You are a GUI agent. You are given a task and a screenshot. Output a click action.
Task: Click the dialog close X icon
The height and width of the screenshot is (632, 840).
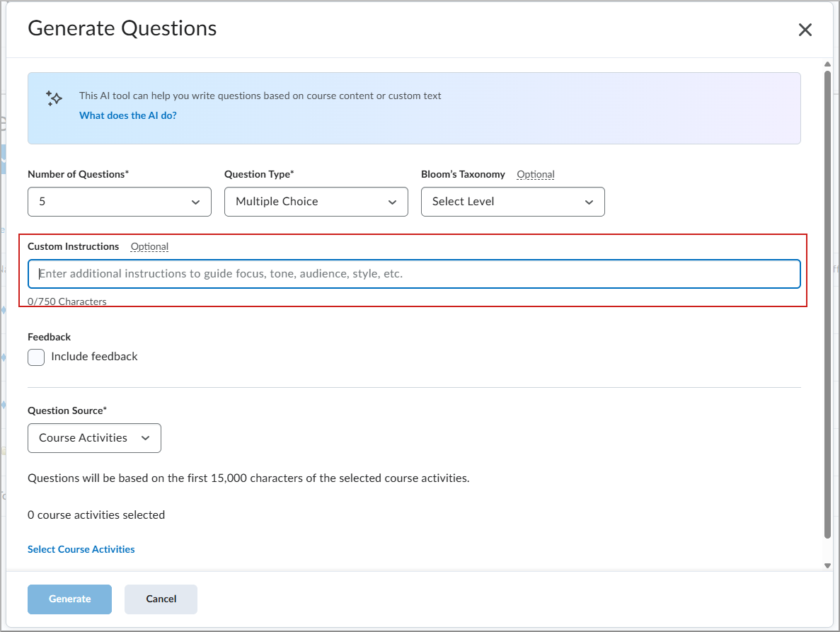pyautogui.click(x=805, y=30)
